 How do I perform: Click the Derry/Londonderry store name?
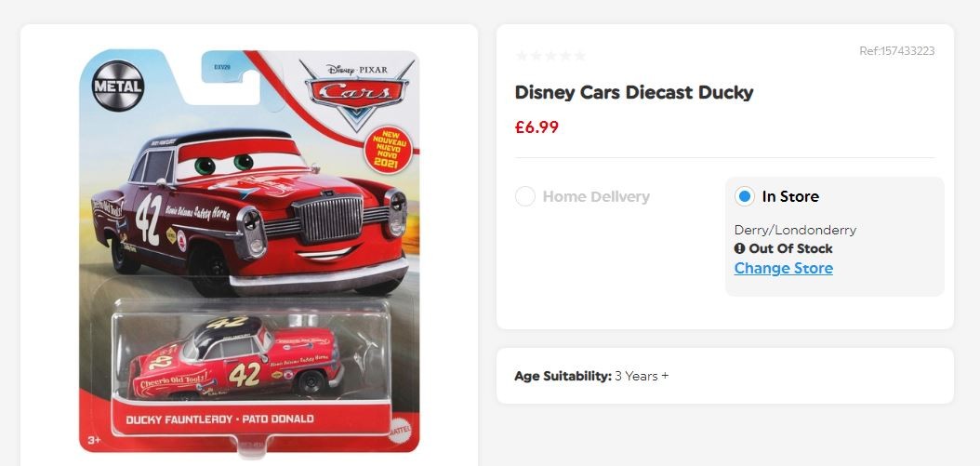795,230
